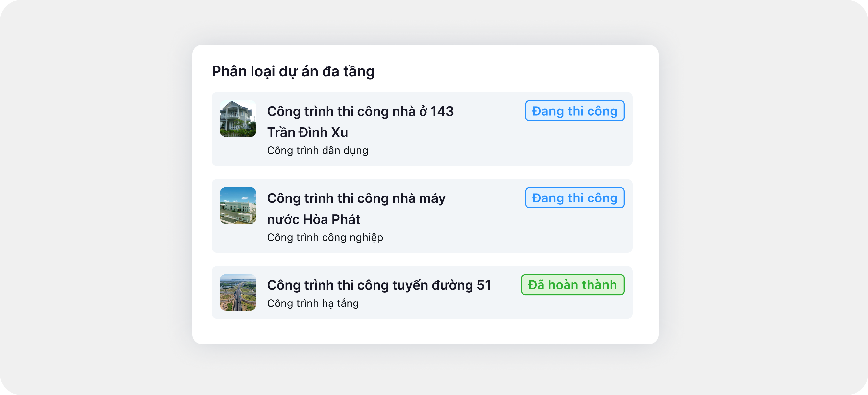Click the house thumbnail of the residential project
868x395 pixels.
pos(238,119)
